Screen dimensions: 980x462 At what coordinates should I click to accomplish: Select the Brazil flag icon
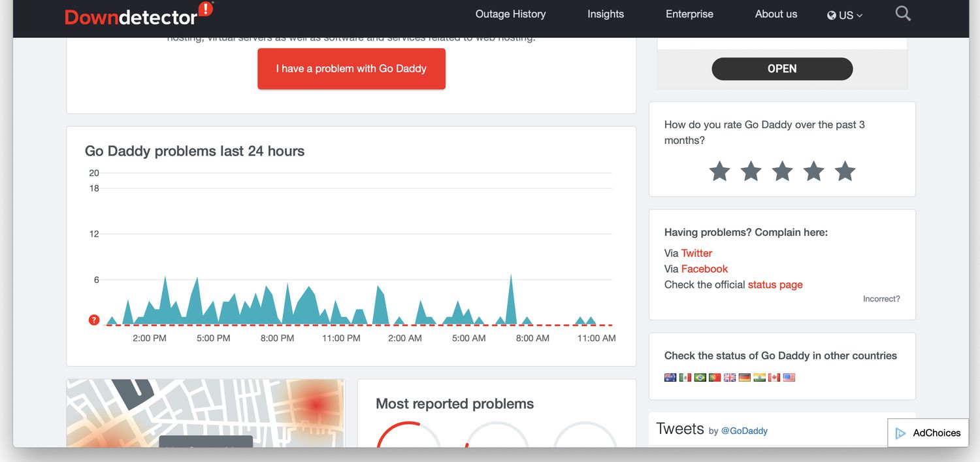tap(700, 378)
